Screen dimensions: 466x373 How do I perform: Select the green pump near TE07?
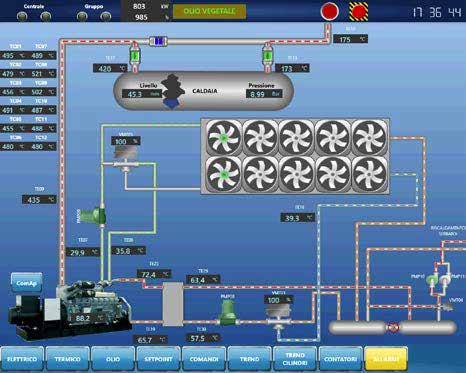[94, 216]
